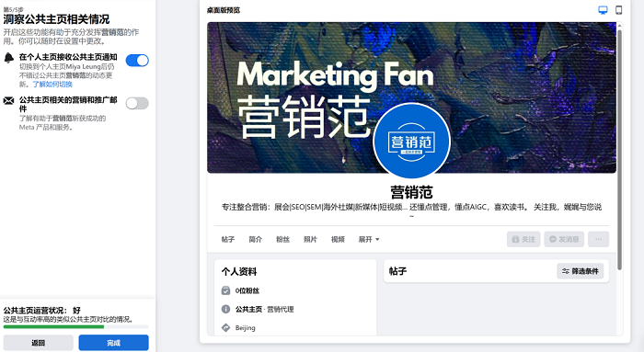
Task: Click the bell notification icon
Action: [8, 58]
